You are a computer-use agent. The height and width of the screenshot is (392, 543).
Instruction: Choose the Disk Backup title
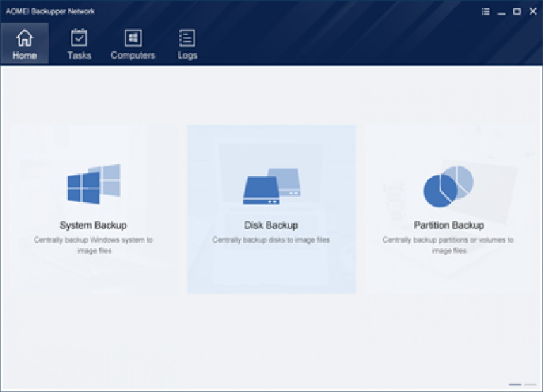[271, 226]
